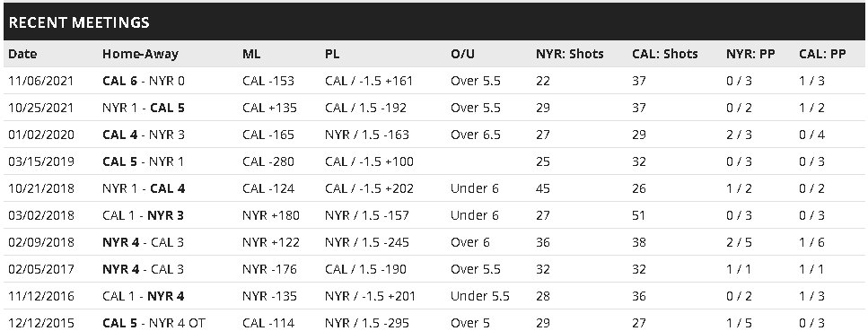Click the 10/21/2018 Under 6 total
The width and height of the screenshot is (868, 331).
475,188
